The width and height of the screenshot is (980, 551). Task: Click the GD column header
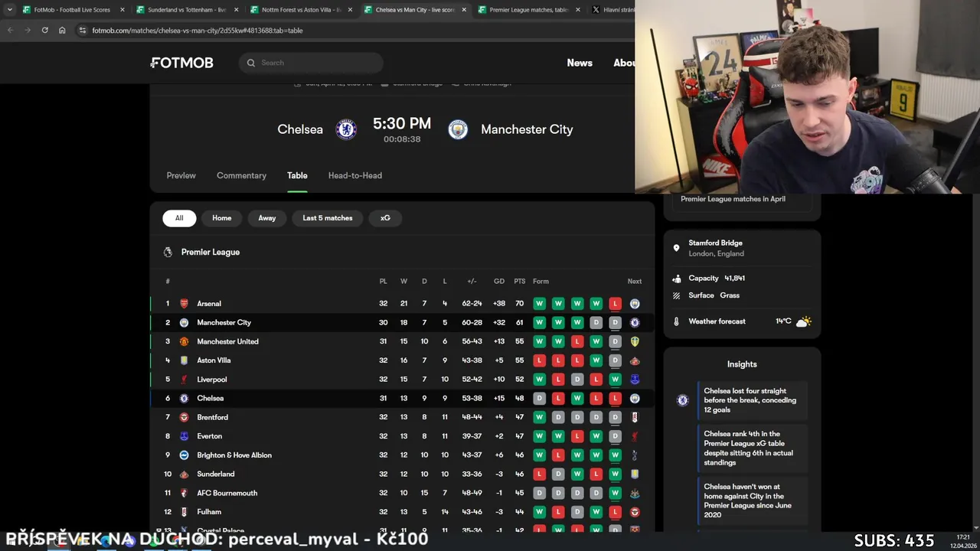coord(499,282)
